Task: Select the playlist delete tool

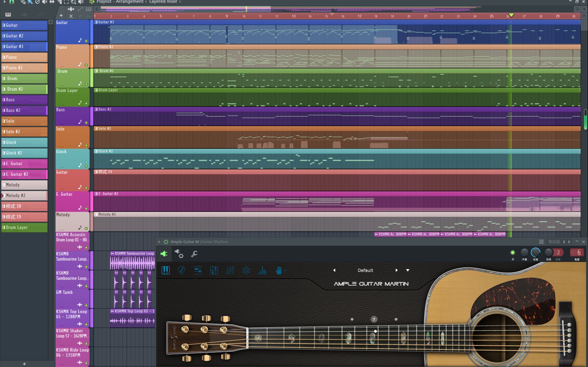Action: tap(37, 2)
